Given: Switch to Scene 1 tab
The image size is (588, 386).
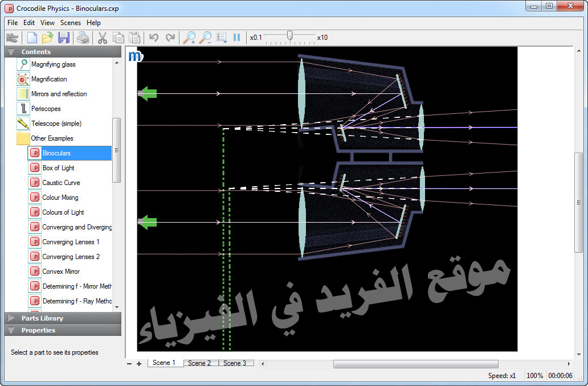Looking at the screenshot, I should click(164, 363).
